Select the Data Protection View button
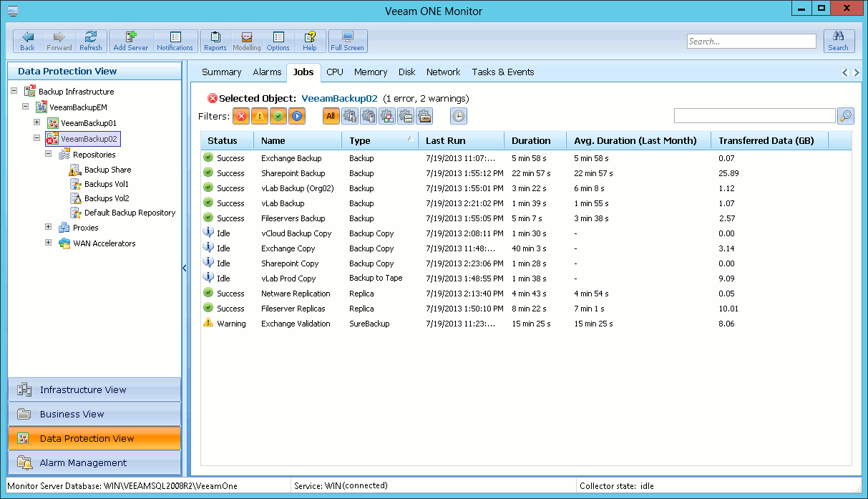Screen dimensions: 868x499 pyautogui.click(x=94, y=439)
